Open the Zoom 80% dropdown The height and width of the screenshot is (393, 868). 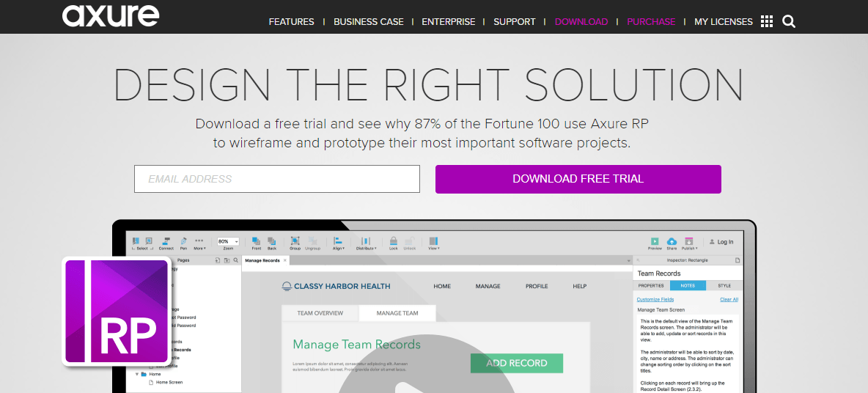coord(228,241)
